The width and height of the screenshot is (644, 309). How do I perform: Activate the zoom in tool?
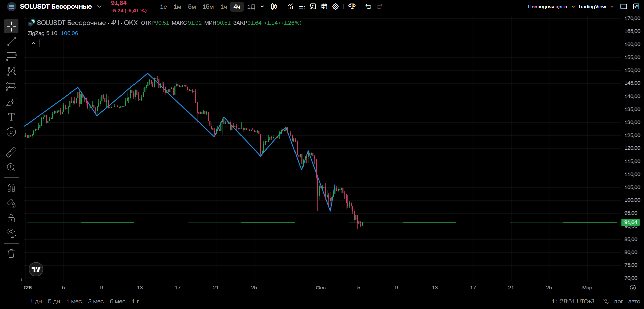11,167
